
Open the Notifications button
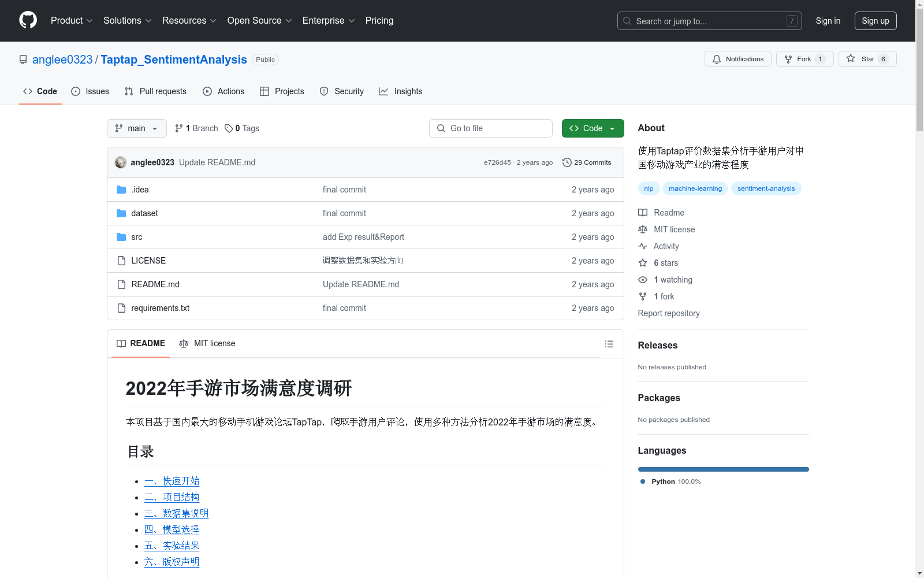(x=738, y=59)
